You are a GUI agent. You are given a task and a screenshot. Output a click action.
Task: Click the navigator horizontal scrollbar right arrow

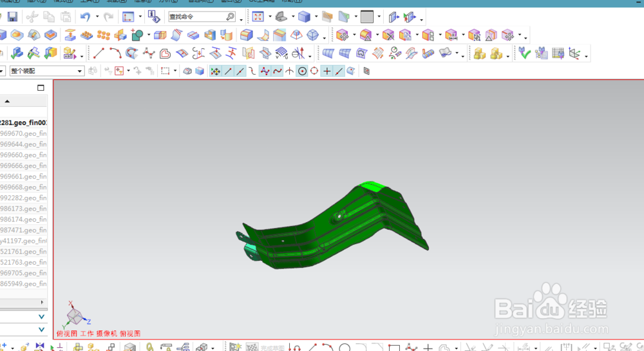click(42, 302)
